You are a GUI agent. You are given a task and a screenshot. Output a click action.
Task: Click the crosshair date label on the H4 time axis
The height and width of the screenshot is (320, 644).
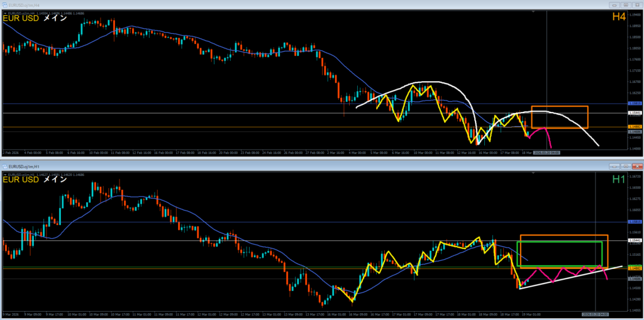[546, 152]
